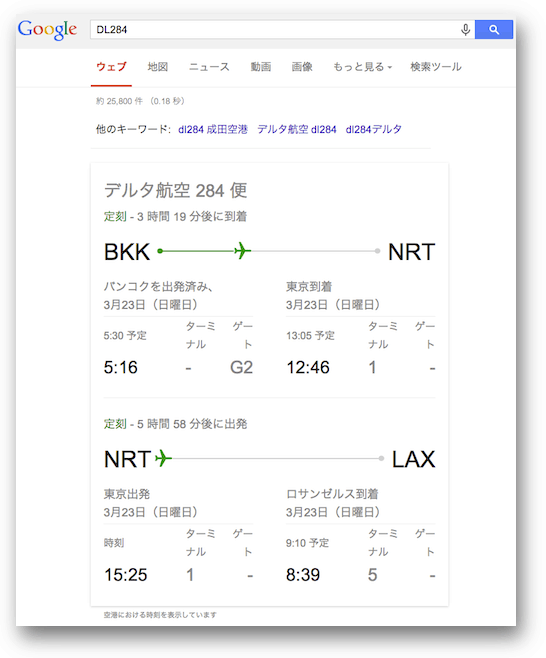Open the ニュース tab
Image resolution: width=546 pixels, height=658 pixels.
click(209, 67)
